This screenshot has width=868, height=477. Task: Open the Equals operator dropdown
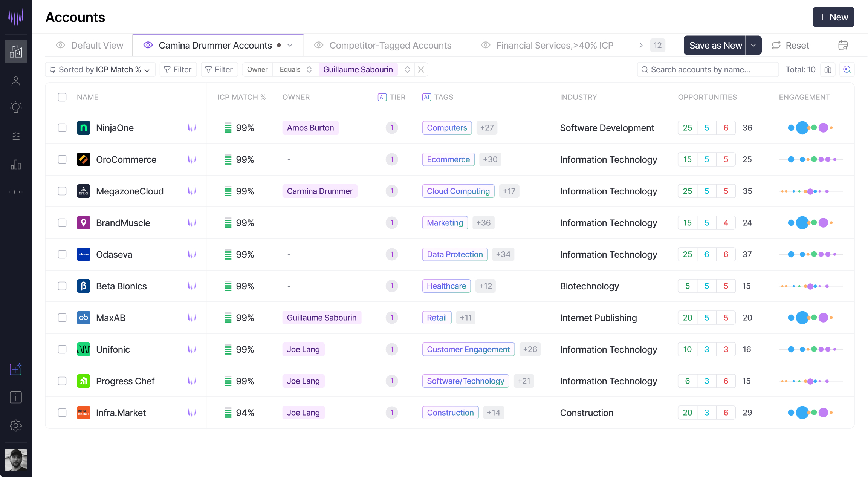point(295,70)
